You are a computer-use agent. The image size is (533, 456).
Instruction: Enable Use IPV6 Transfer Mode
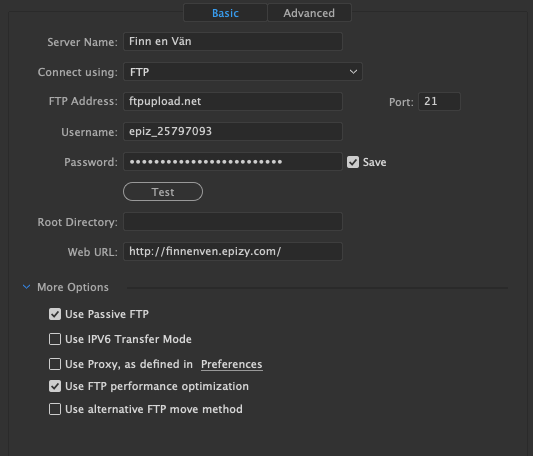point(55,339)
